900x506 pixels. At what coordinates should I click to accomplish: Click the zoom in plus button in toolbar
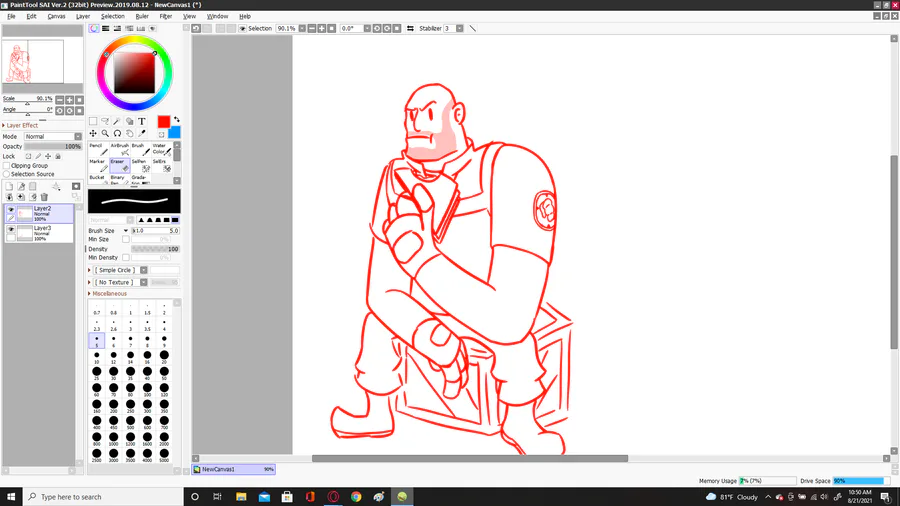tap(321, 28)
